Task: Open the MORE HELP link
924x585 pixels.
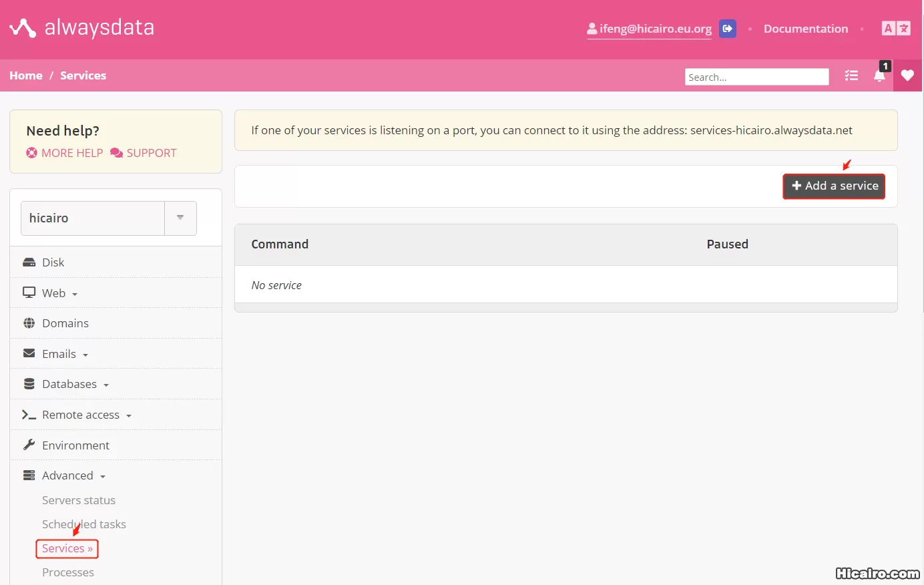Action: point(65,153)
